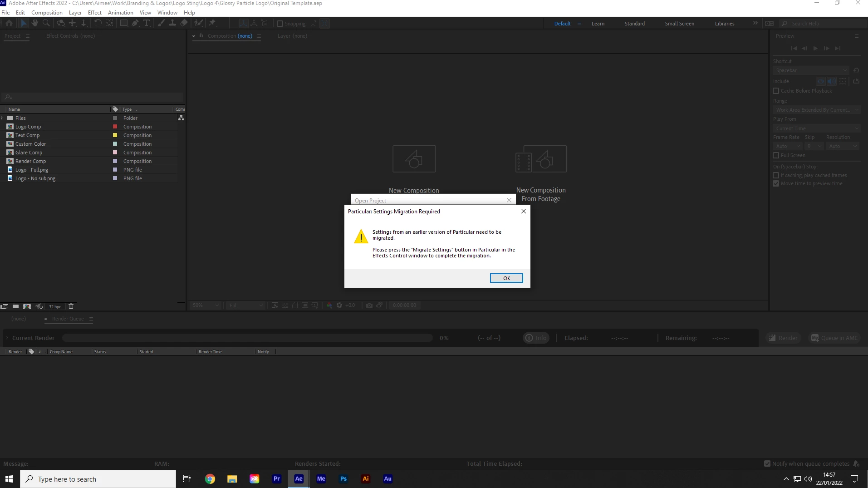
Task: Expand the workspace overflow chevrons
Action: point(755,23)
